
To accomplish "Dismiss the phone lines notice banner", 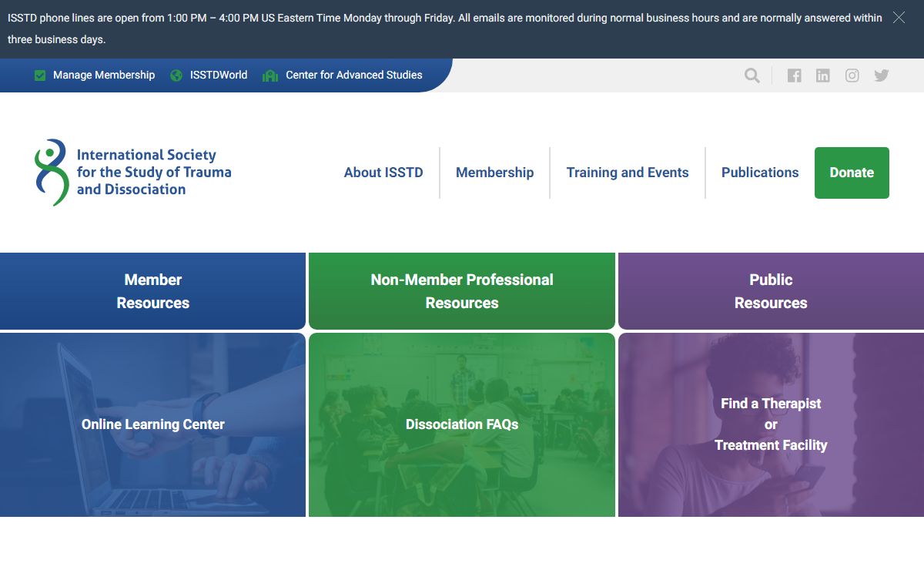I will tap(899, 18).
